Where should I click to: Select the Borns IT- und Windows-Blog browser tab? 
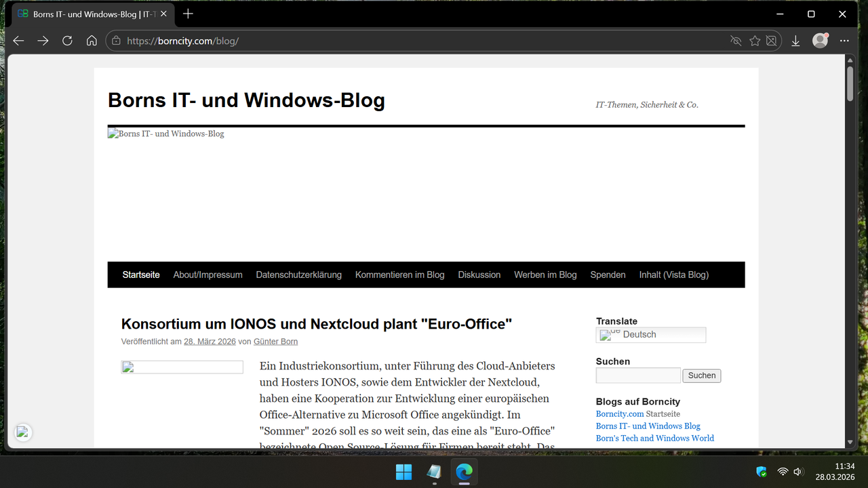tap(92, 14)
